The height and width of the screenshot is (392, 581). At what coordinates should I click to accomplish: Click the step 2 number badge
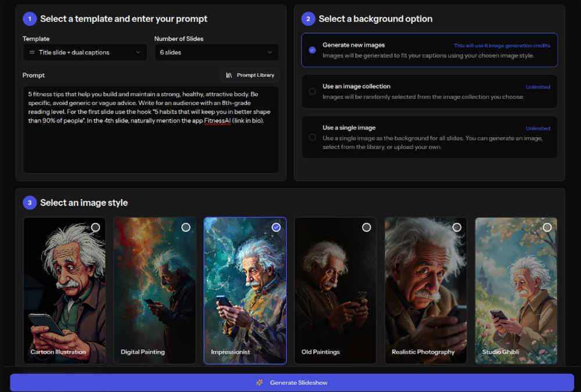[308, 19]
